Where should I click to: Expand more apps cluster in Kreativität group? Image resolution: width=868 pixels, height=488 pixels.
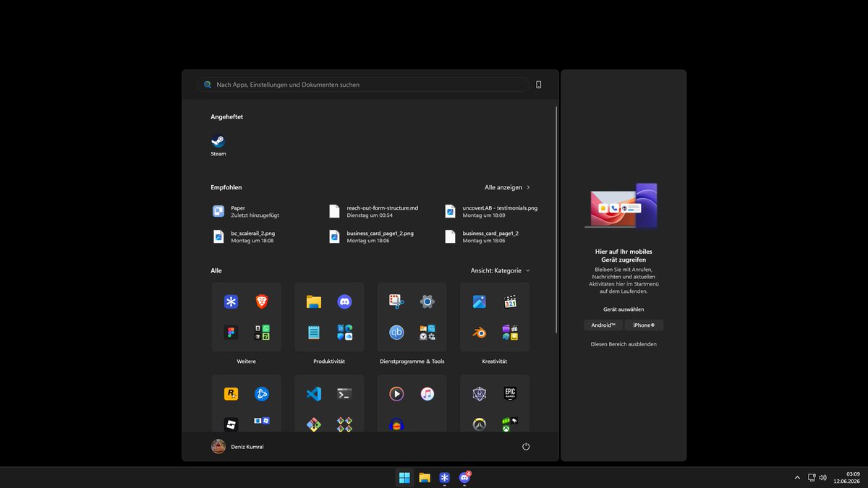510,333
